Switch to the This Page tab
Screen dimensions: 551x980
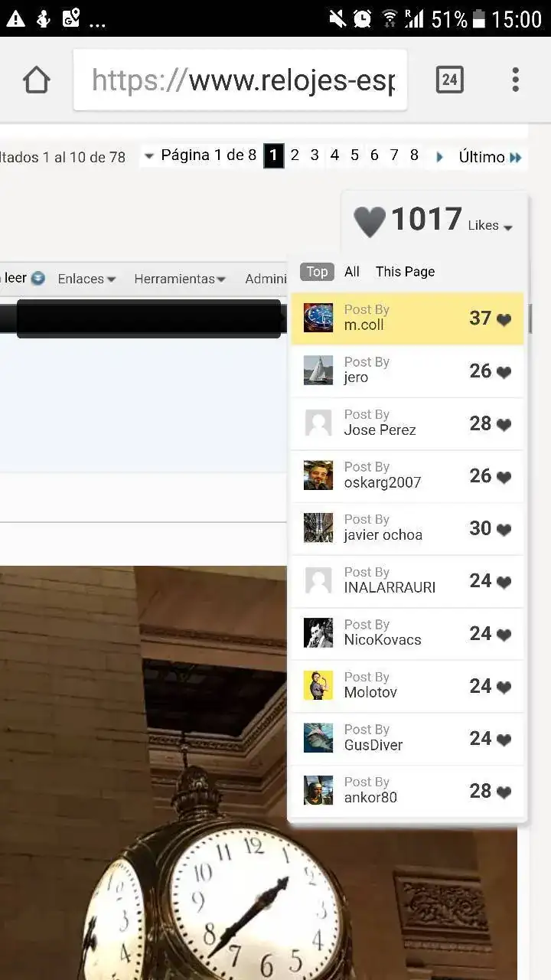coord(405,272)
